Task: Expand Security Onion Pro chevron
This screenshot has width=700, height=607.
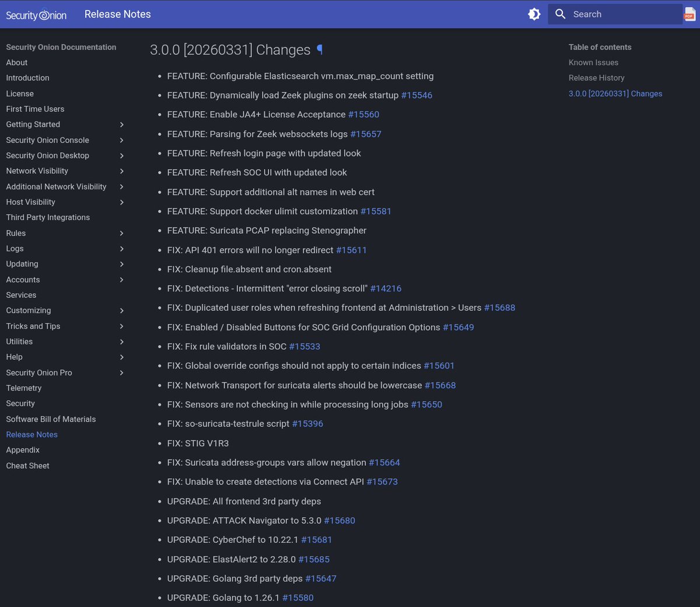Action: tap(121, 373)
